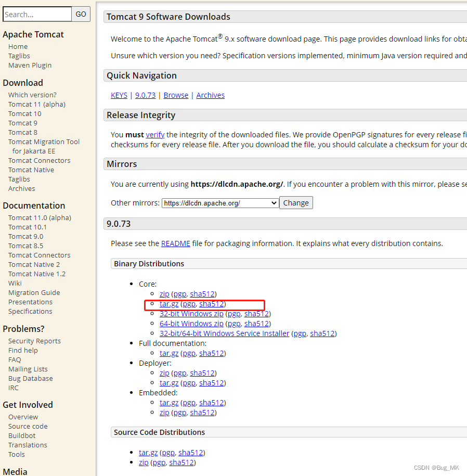Image resolution: width=467 pixels, height=476 pixels.
Task: Click the verify link in Release Integrity
Action: click(155, 135)
